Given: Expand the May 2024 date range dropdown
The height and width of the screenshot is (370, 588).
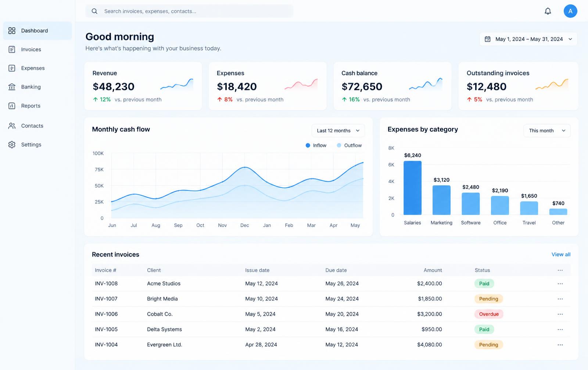Looking at the screenshot, I should 528,39.
